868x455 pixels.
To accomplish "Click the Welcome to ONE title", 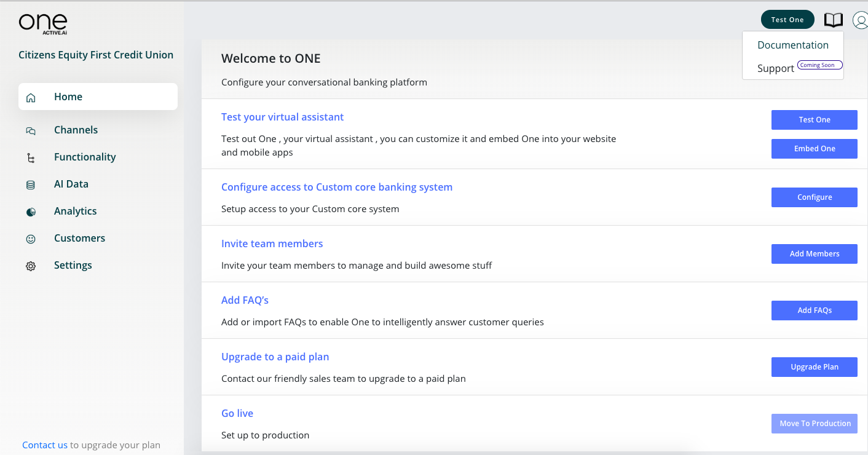I will (271, 58).
